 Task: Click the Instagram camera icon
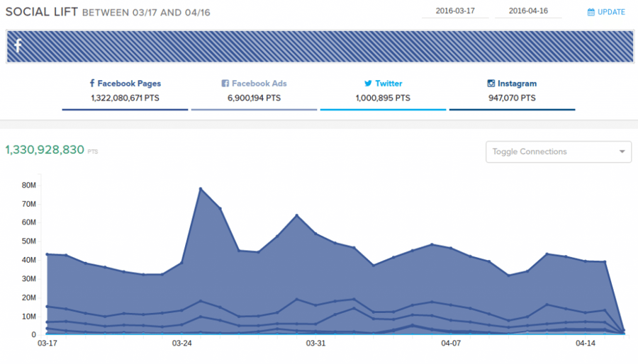coord(491,84)
